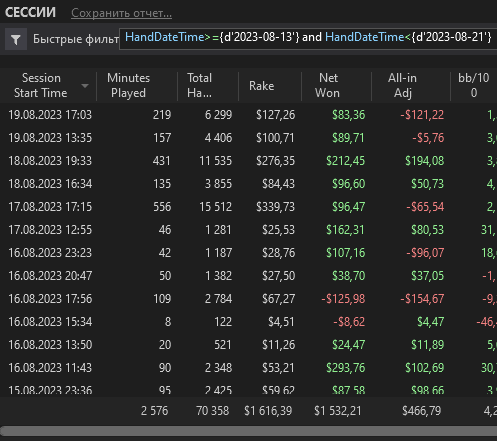Select the session 19.08.2023 17:03 row
This screenshot has height=441, width=497.
(x=248, y=115)
